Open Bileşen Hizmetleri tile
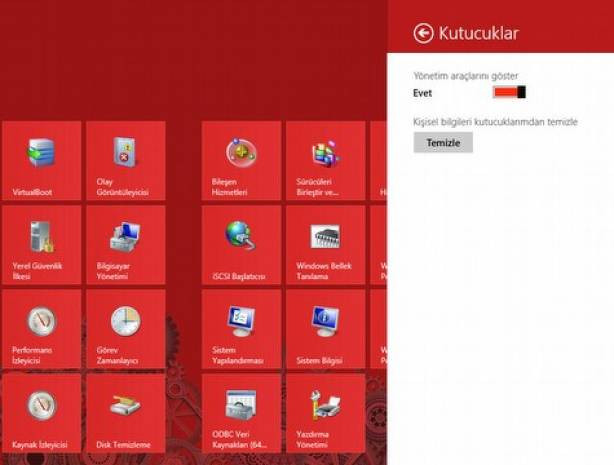The image size is (614, 465). [x=241, y=161]
